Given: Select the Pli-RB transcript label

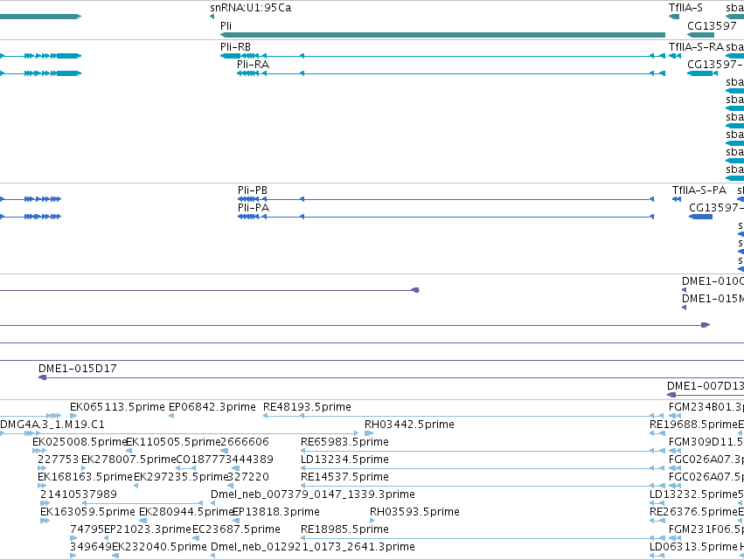Looking at the screenshot, I should (x=235, y=47).
